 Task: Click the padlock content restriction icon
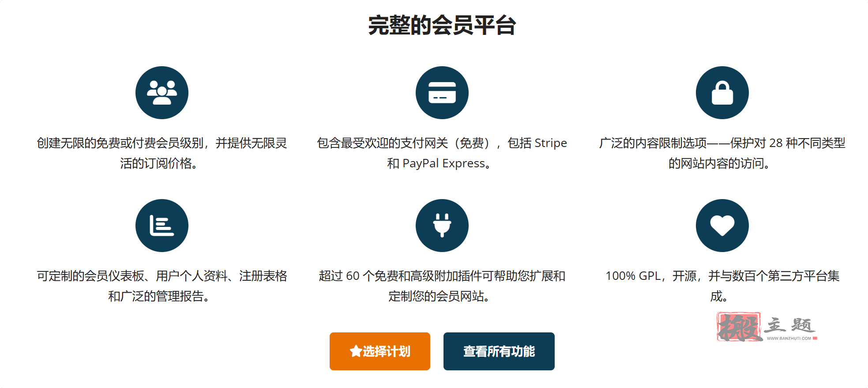coord(722,93)
